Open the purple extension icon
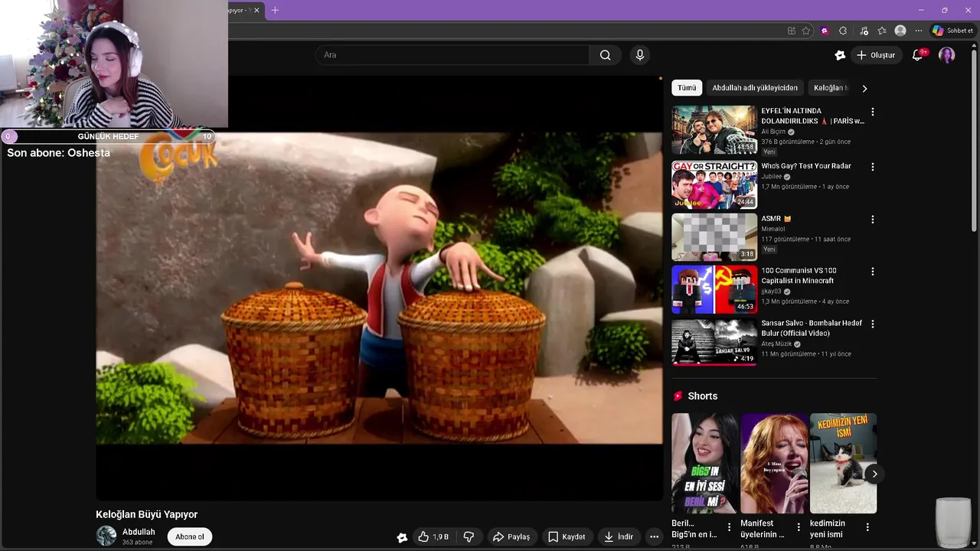Image resolution: width=980 pixels, height=551 pixels. (825, 31)
